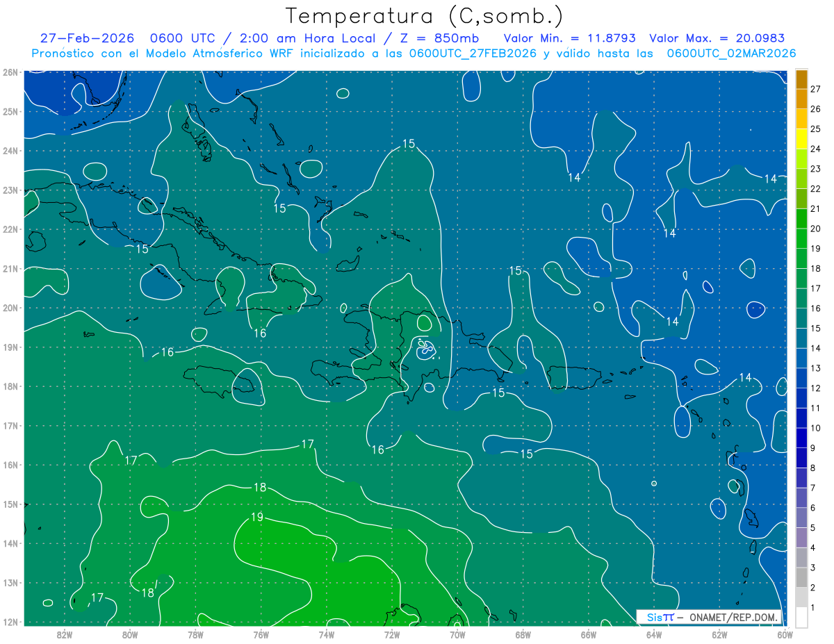Click the color bar legend value 21
Viewport: 834px width, 644px height.
(x=816, y=209)
